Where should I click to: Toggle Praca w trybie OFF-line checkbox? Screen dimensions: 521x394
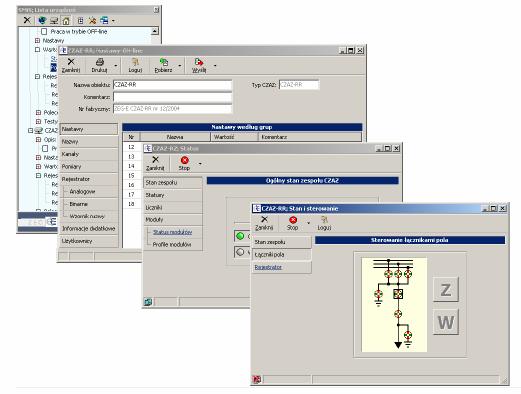point(44,32)
